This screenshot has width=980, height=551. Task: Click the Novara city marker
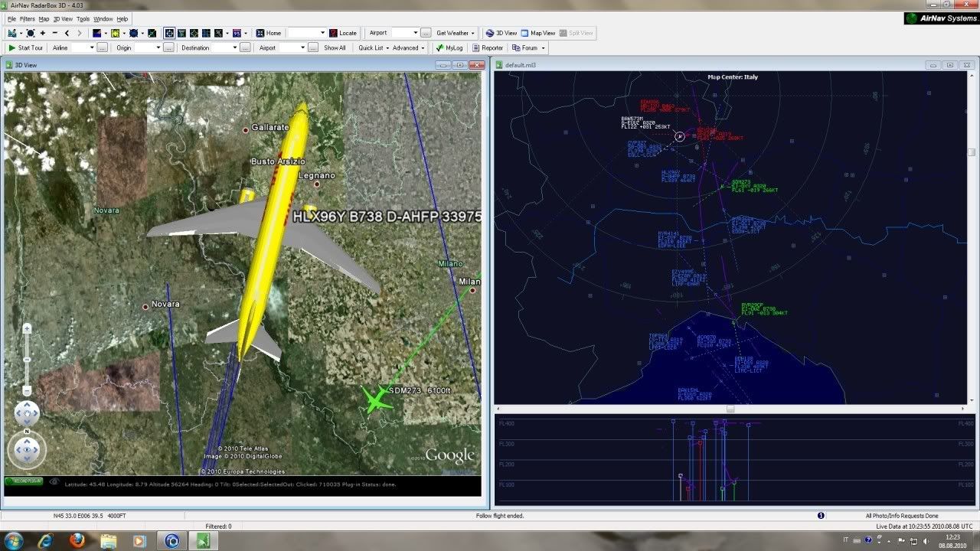click(x=145, y=307)
